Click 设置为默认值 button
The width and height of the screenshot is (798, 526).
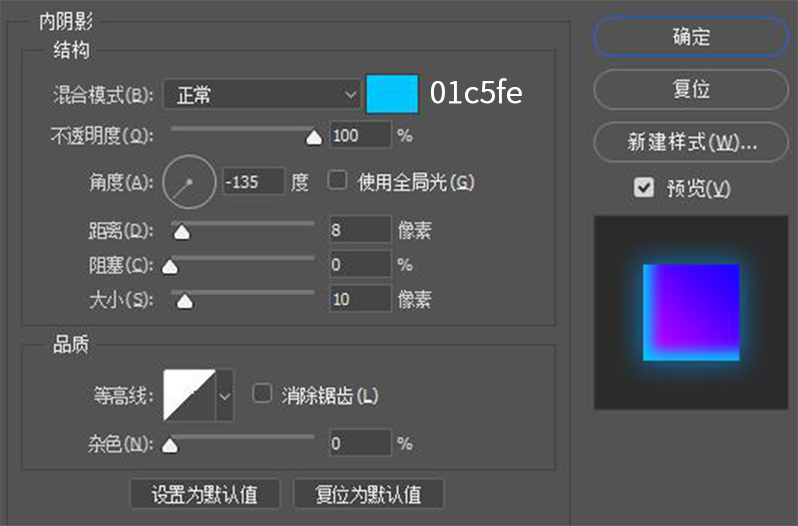point(205,494)
